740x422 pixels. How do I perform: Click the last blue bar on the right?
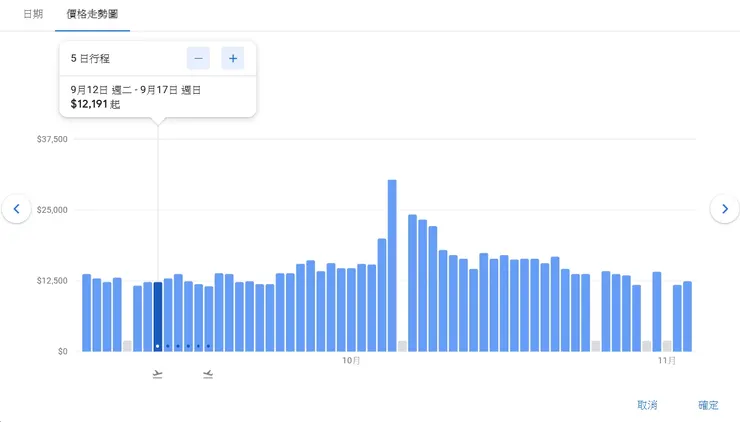(x=687, y=316)
